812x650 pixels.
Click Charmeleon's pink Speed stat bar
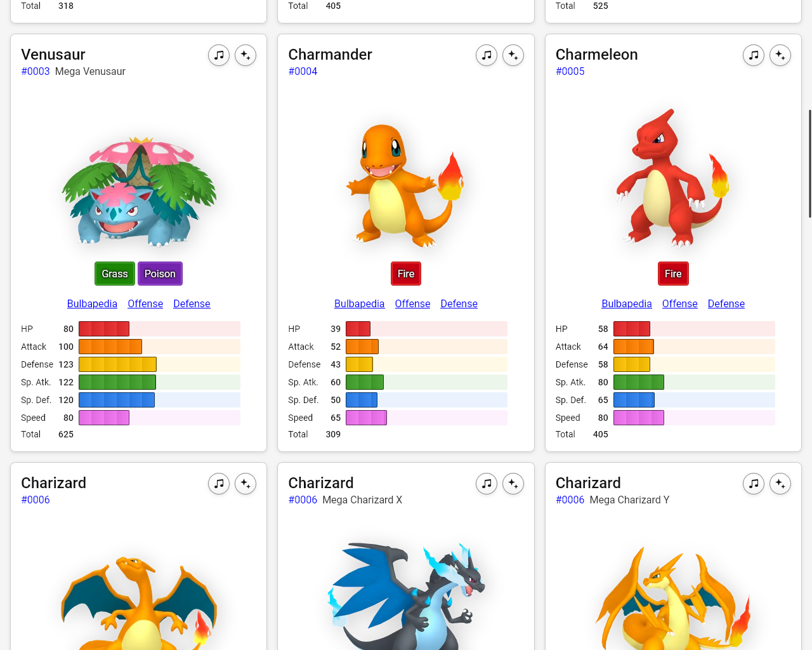coord(639,418)
